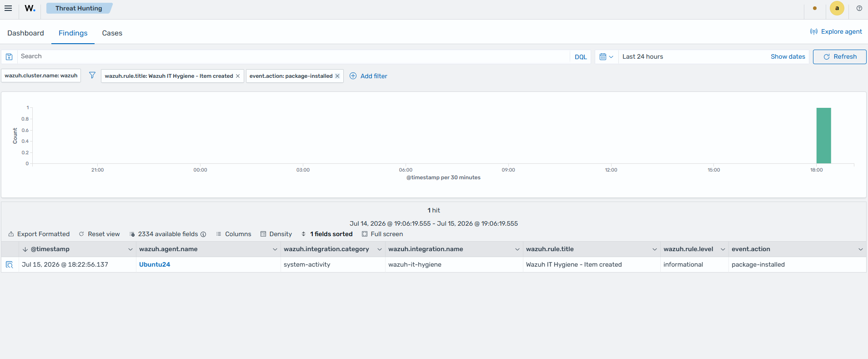Switch to the Cases tab
This screenshot has width=868, height=359.
pos(112,33)
